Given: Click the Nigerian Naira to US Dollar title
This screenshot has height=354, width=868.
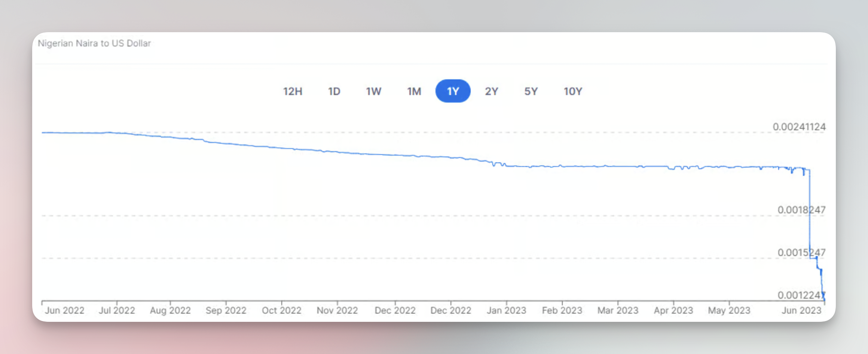Looking at the screenshot, I should tap(94, 43).
